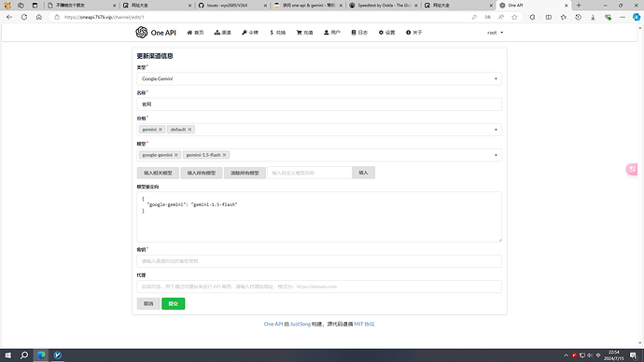Expand the 分组 groups dropdown arrow
This screenshot has height=362, width=644.
pyautogui.click(x=496, y=130)
